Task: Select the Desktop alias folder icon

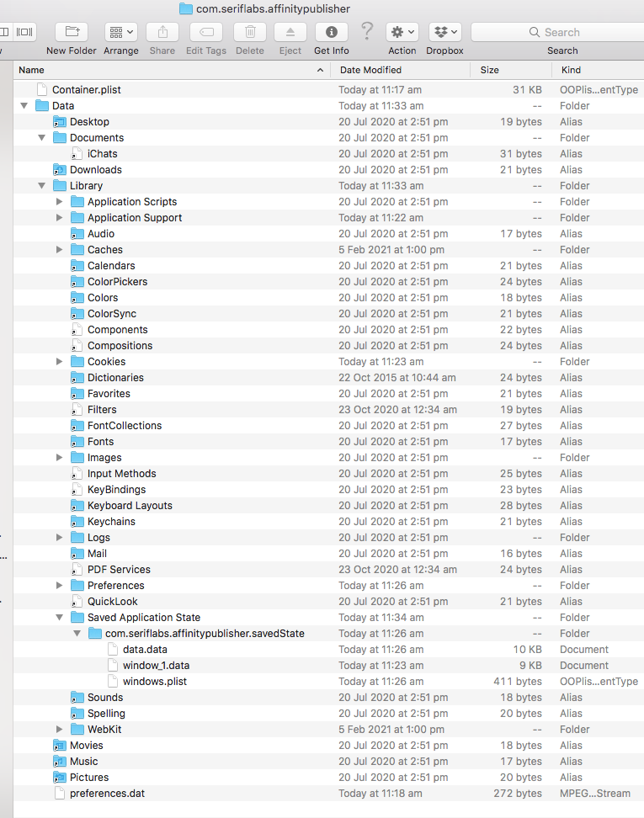Action: click(60, 121)
